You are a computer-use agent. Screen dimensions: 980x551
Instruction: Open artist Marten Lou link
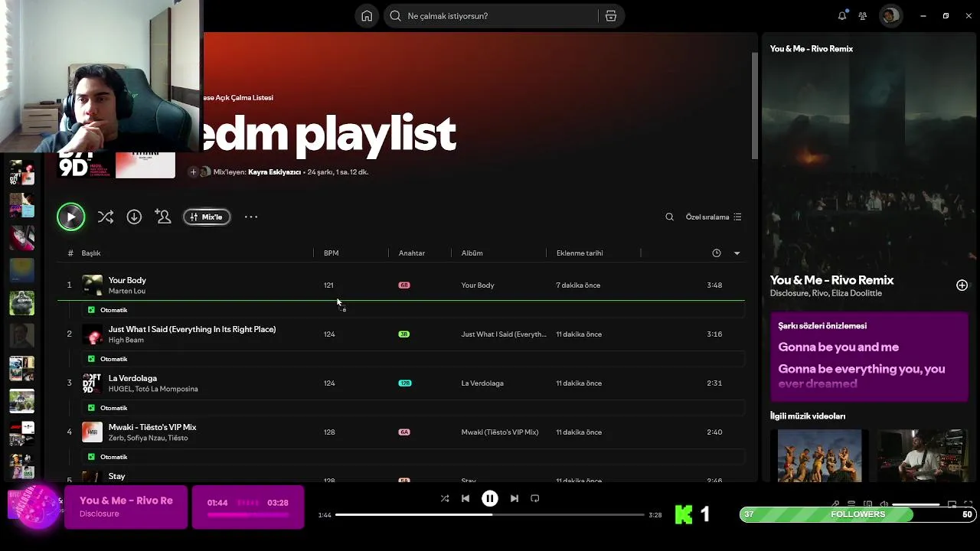pos(127,292)
